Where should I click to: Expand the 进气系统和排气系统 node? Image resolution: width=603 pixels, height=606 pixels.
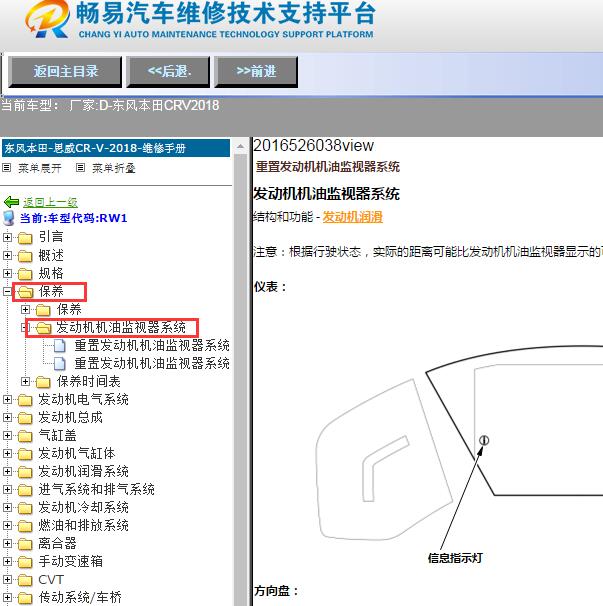coord(7,490)
